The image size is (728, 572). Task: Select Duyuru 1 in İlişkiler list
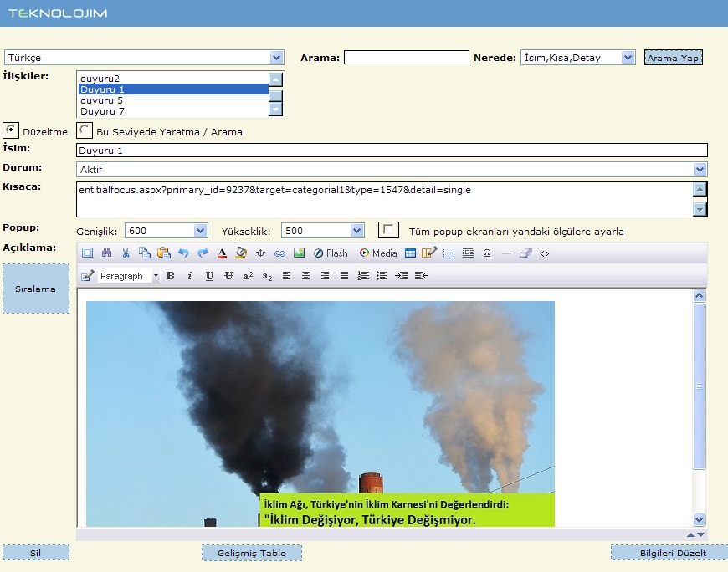point(174,89)
